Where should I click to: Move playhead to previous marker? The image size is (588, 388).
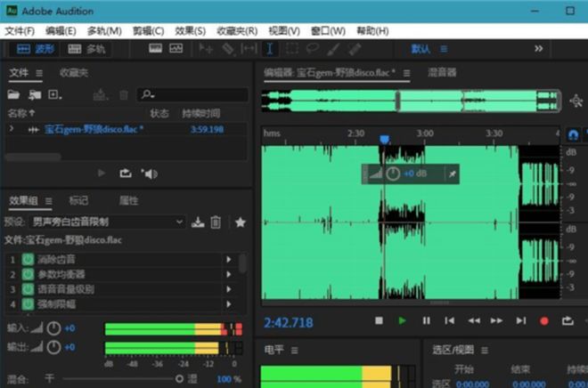[x=449, y=320]
